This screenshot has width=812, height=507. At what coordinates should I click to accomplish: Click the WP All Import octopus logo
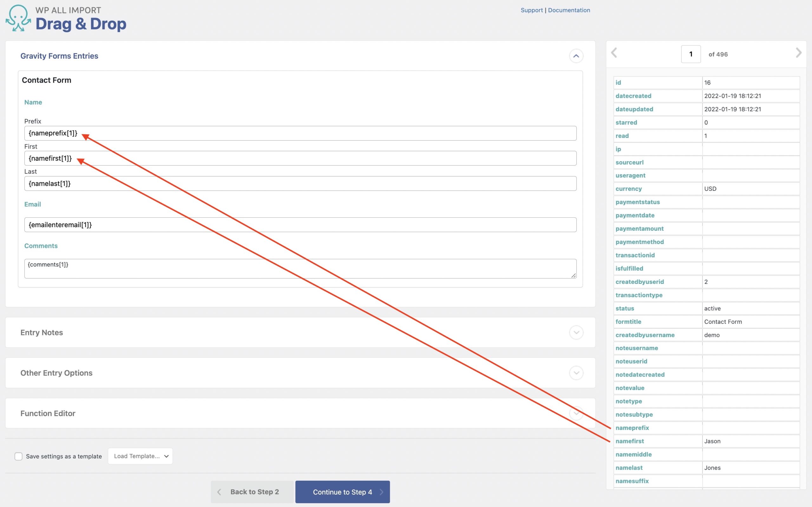tap(19, 18)
